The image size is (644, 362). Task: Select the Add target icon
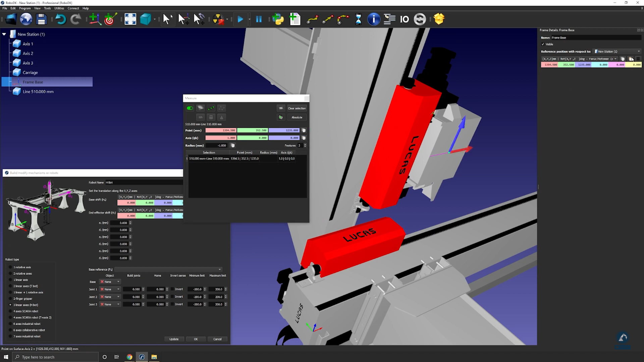[110, 19]
